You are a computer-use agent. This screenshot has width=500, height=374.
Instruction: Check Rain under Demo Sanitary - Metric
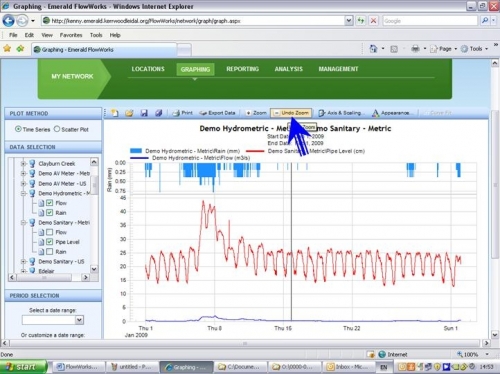tap(49, 251)
